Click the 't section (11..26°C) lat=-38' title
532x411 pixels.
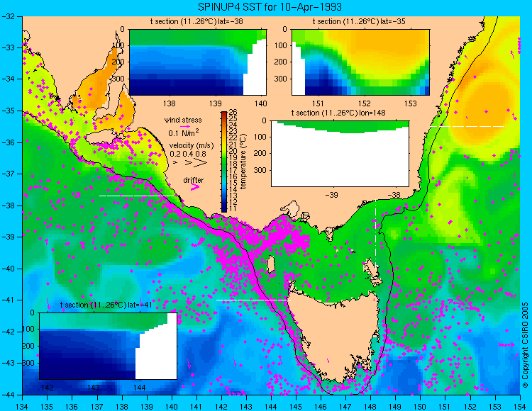pyautogui.click(x=196, y=22)
